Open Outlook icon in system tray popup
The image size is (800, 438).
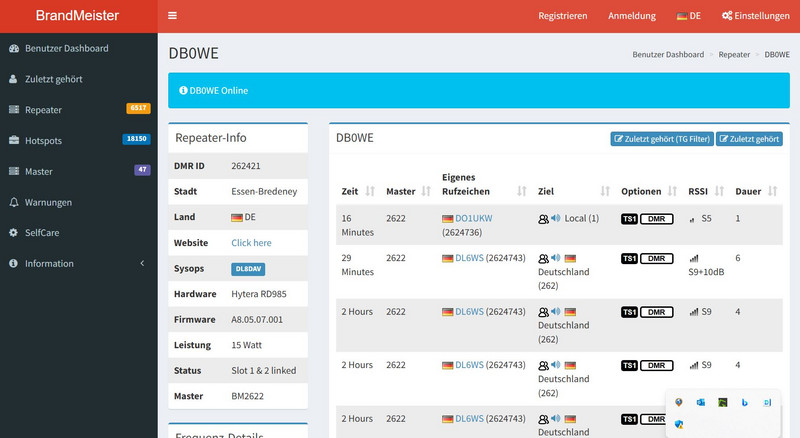tap(701, 402)
